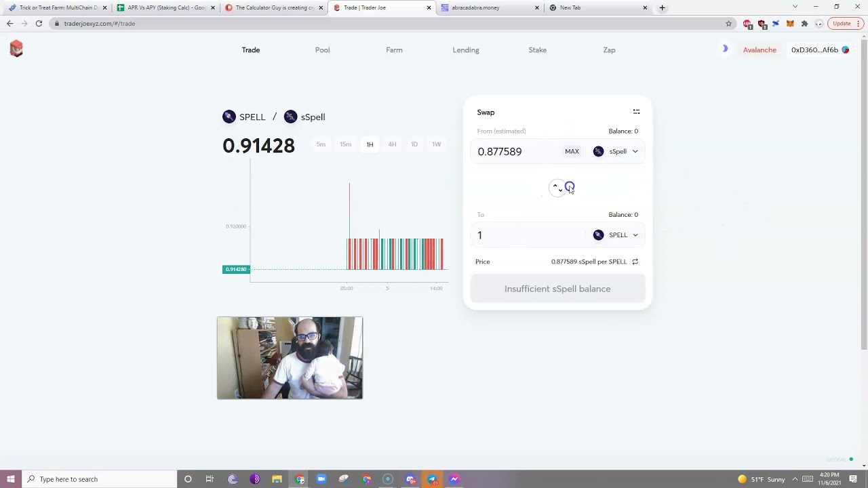
Task: Click the To amount input field
Action: [x=529, y=235]
